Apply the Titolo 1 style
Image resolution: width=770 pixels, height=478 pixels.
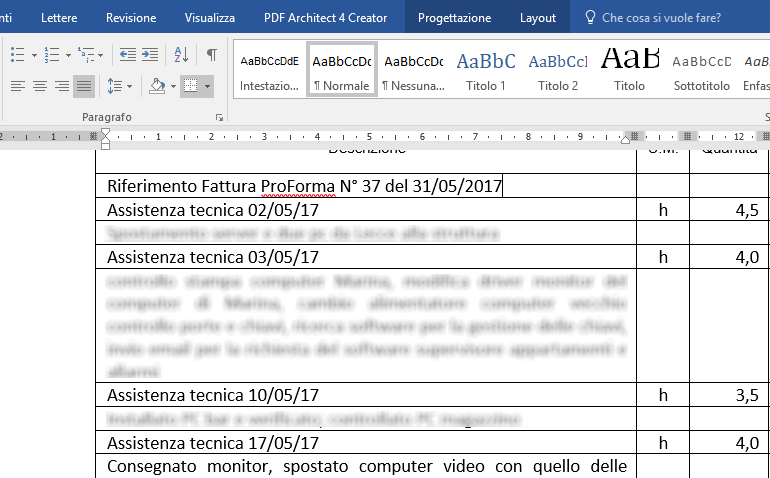[486, 69]
